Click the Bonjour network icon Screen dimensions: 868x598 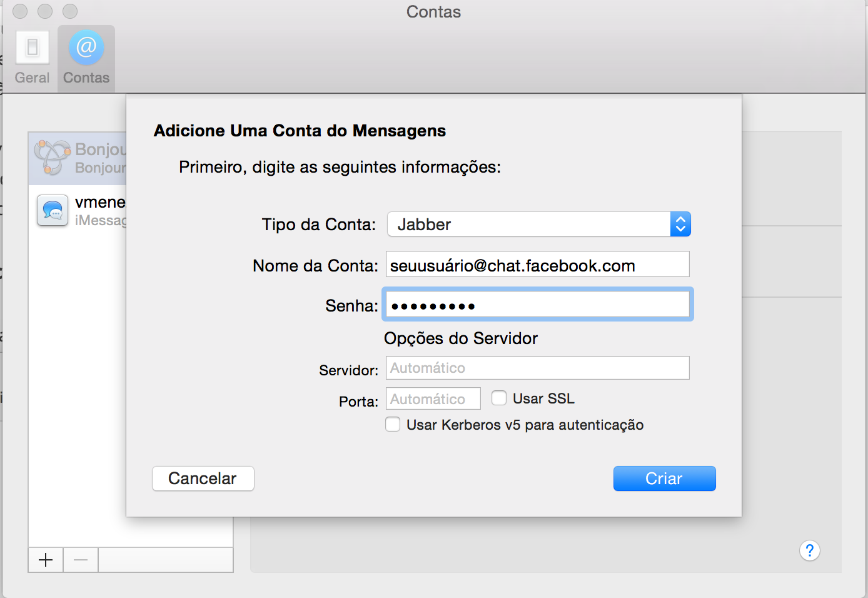52,157
